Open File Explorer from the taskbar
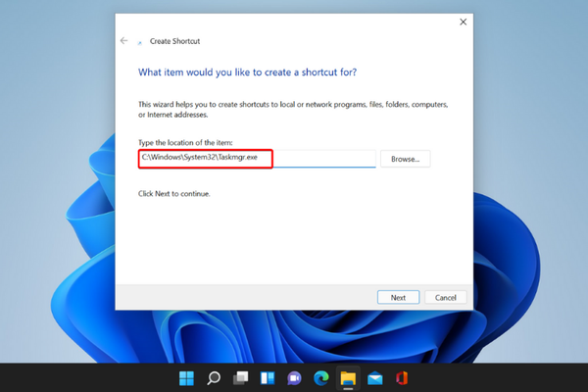Image resolution: width=588 pixels, height=392 pixels. pos(347,378)
